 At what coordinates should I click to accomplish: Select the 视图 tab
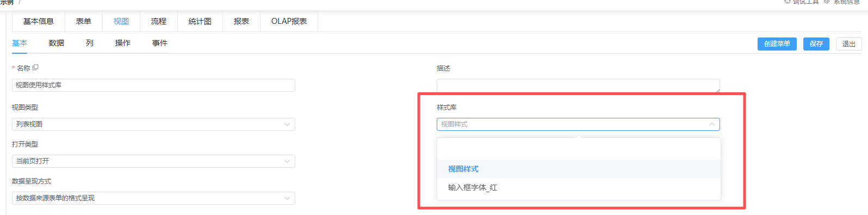121,21
